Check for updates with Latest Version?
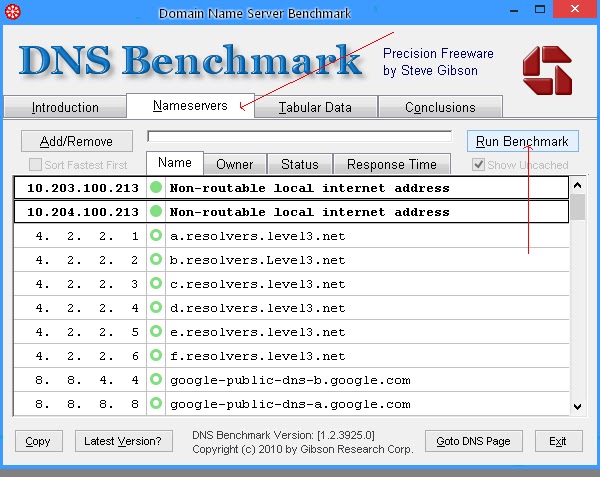Viewport: 600px width, 477px height. point(123,441)
